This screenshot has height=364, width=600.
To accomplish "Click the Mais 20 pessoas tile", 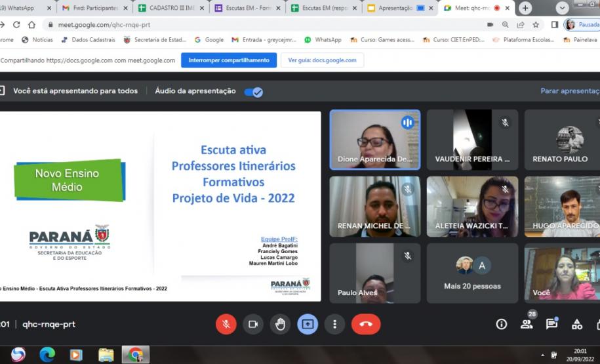I will pyautogui.click(x=472, y=273).
